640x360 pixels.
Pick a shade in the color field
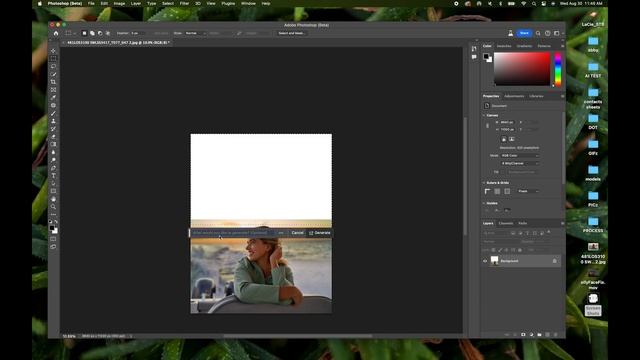pyautogui.click(x=522, y=69)
